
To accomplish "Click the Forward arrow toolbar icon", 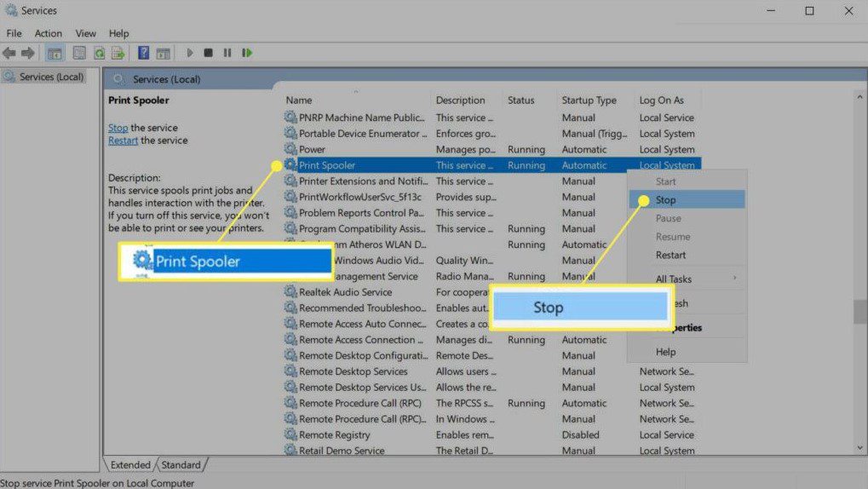I will pos(27,53).
